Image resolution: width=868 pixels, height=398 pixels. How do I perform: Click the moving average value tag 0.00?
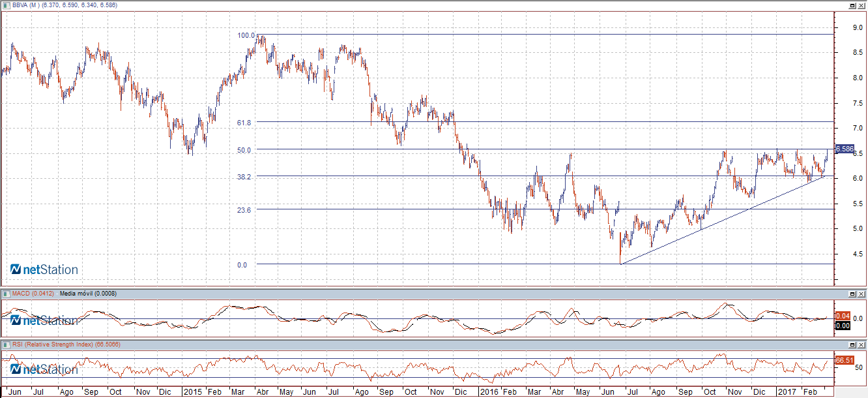[842, 325]
